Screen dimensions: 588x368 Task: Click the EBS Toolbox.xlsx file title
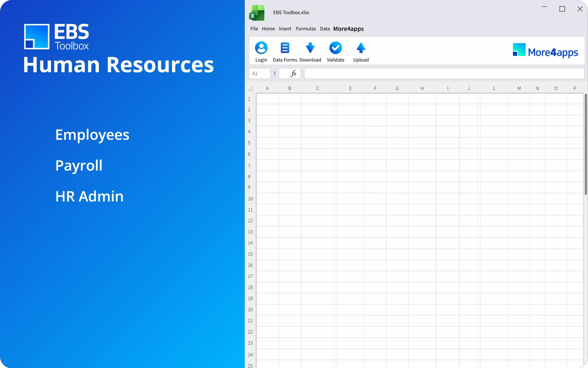[291, 13]
